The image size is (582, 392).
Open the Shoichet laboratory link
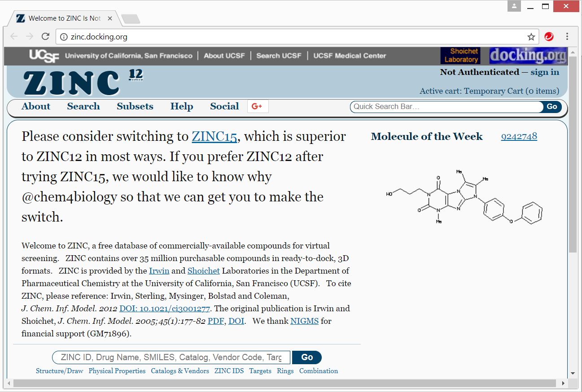(x=204, y=271)
